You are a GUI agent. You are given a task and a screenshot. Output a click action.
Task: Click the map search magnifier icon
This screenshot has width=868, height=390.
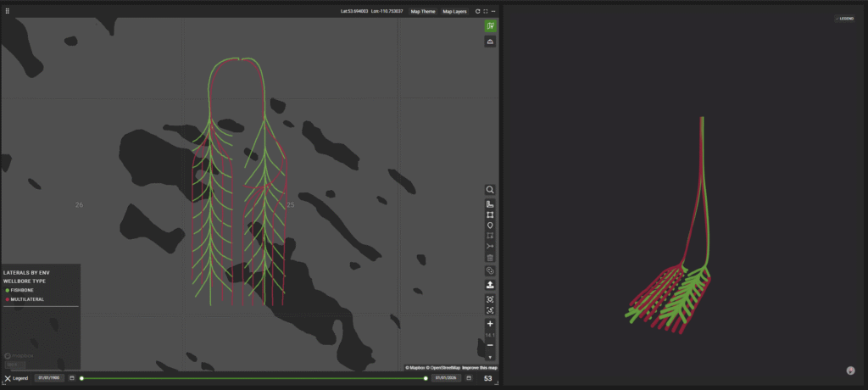click(490, 190)
